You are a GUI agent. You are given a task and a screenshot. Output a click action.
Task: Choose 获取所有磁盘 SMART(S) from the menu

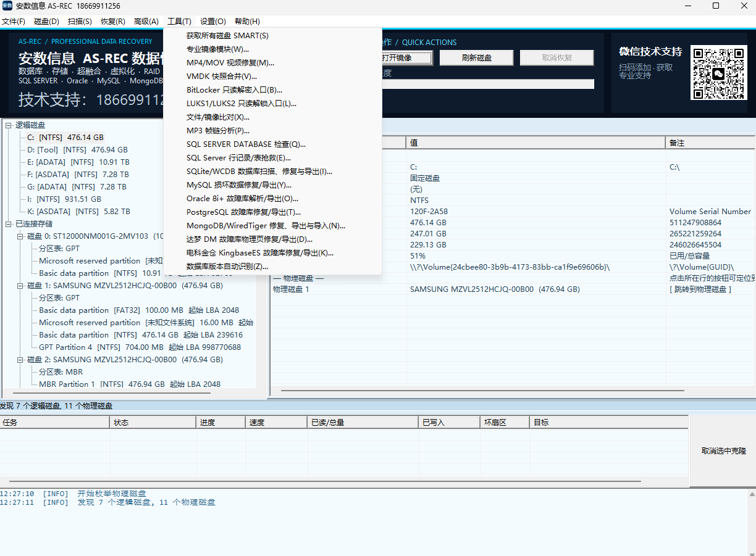click(x=273, y=36)
